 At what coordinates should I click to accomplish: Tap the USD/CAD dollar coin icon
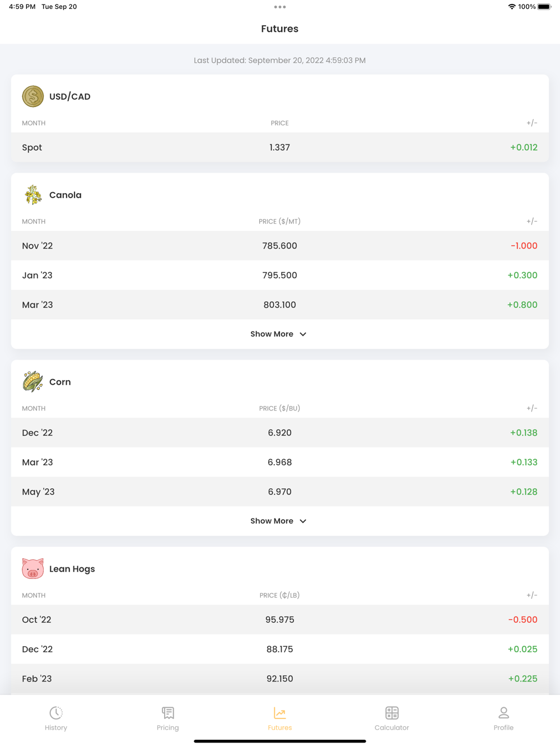(x=33, y=96)
